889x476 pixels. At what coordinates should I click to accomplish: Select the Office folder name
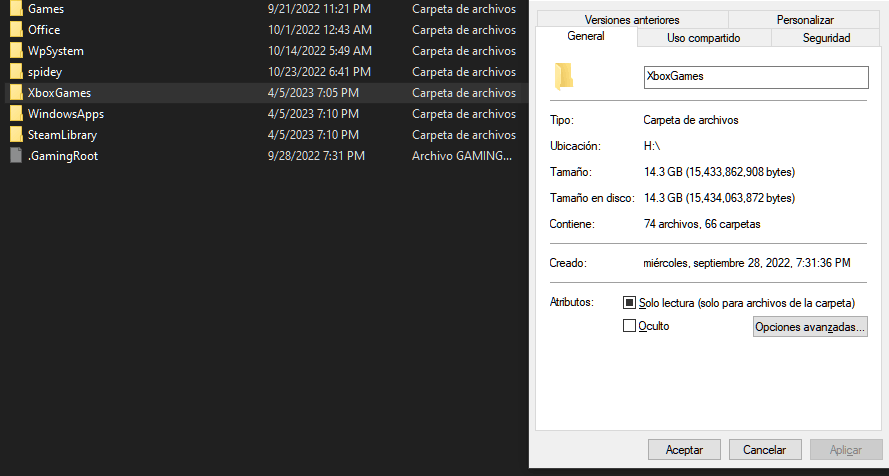tap(44, 29)
